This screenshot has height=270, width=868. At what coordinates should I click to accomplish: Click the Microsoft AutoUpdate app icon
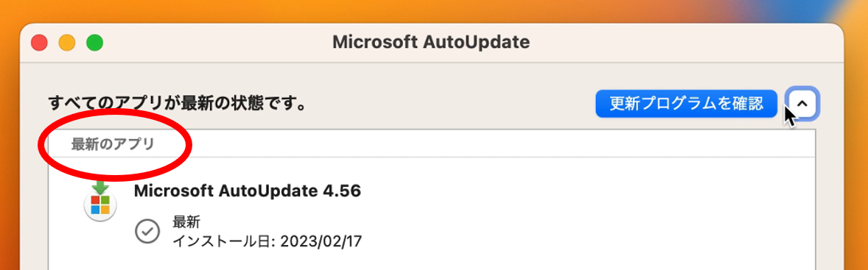(x=100, y=202)
